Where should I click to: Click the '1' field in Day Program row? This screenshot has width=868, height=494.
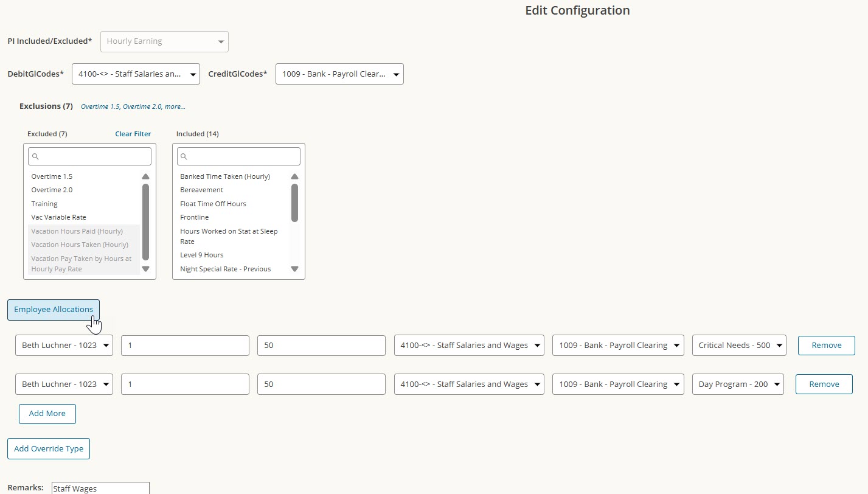click(x=185, y=384)
